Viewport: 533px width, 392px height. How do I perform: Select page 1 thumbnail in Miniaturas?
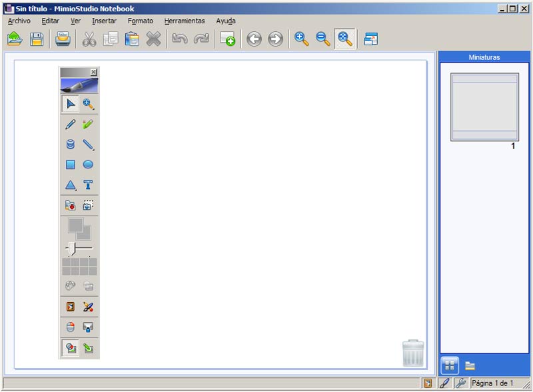tap(484, 106)
